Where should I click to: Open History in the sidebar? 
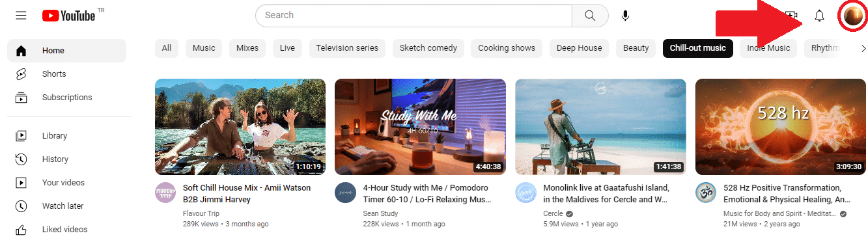[x=67, y=159]
